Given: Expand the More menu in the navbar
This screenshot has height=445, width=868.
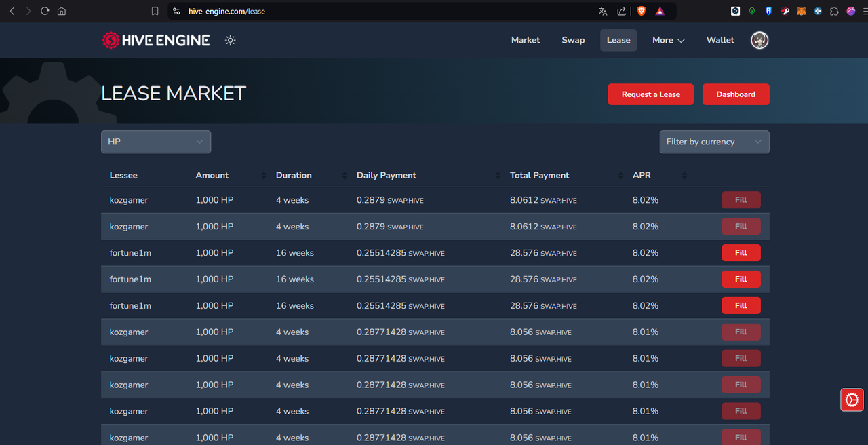Looking at the screenshot, I should (x=669, y=41).
